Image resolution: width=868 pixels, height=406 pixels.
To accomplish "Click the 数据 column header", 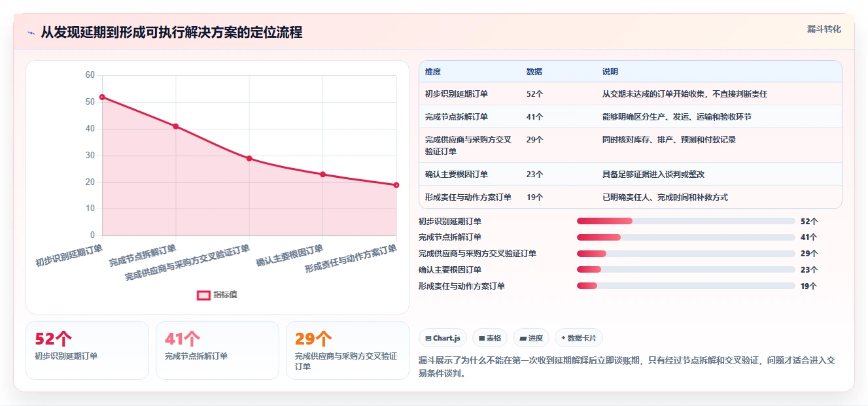I will (x=534, y=72).
